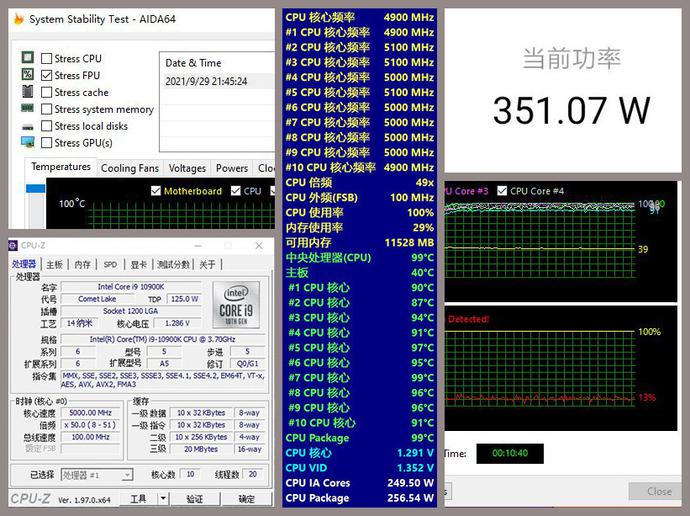This screenshot has width=690, height=516.
Task: Click the CPU VID 1.352 V row
Action: 360,468
